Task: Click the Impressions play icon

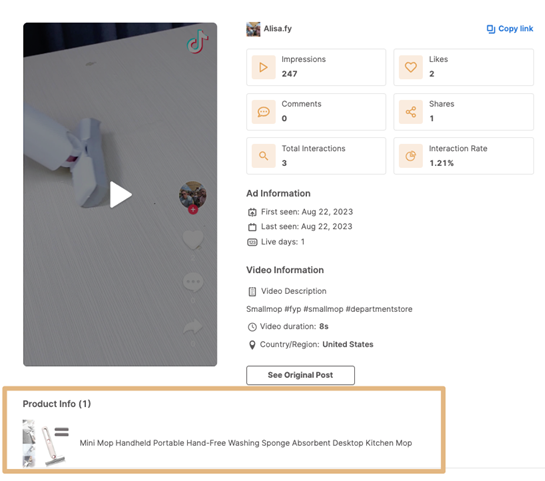Action: (x=263, y=67)
